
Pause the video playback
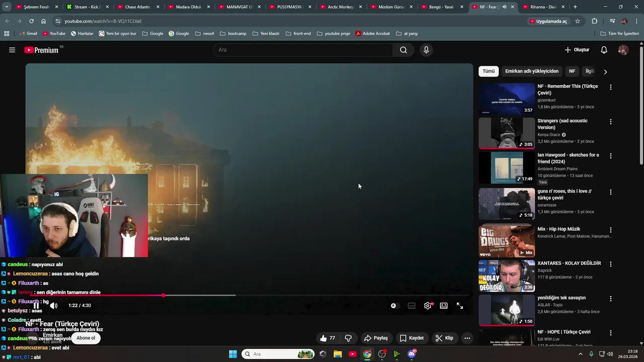coord(36,306)
